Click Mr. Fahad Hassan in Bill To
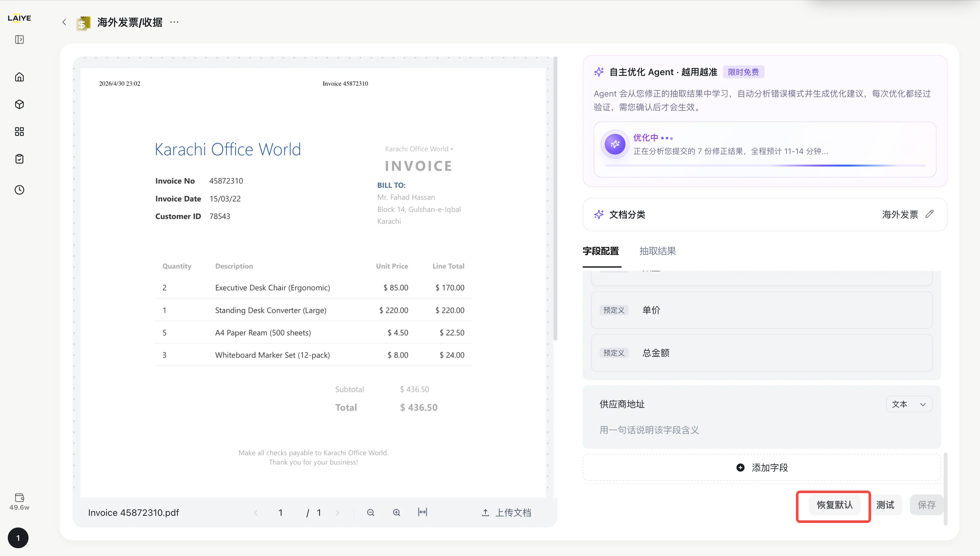The image size is (980, 556). coord(406,197)
